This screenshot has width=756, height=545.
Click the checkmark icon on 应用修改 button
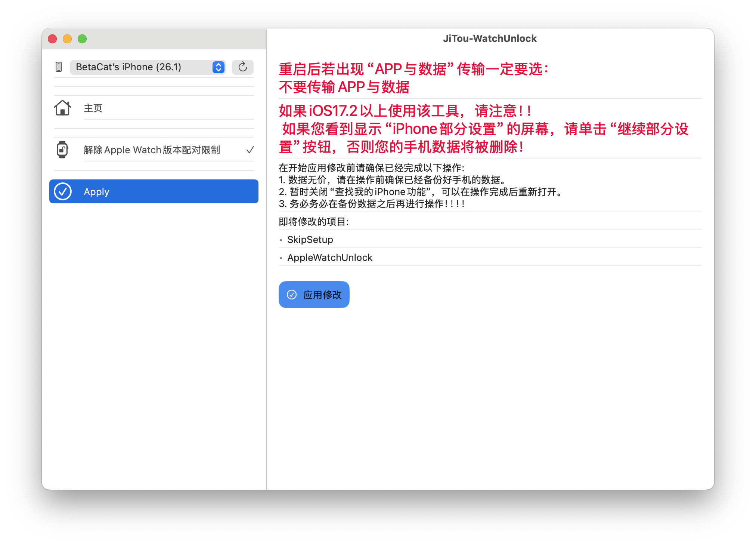pos(292,295)
